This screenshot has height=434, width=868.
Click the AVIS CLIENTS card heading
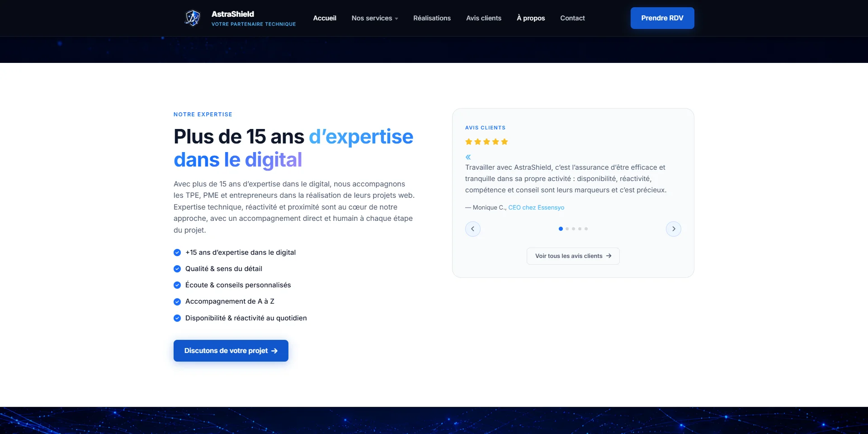tap(486, 128)
